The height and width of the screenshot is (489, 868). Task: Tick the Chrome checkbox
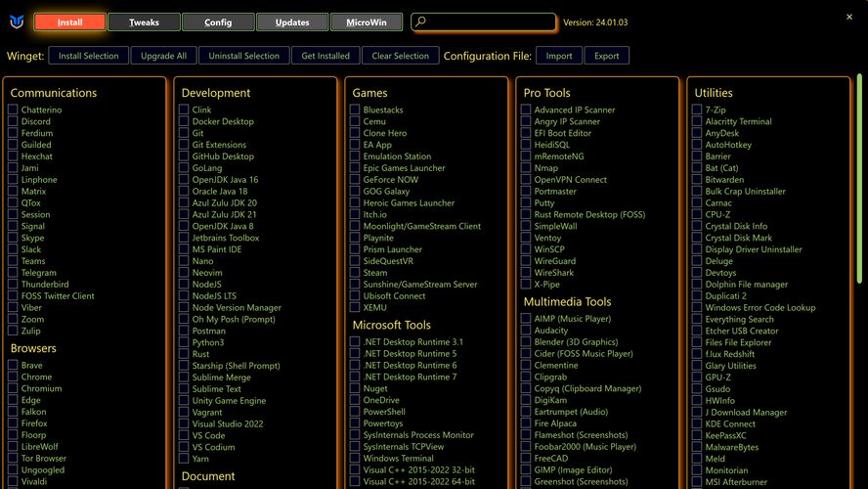(x=13, y=376)
